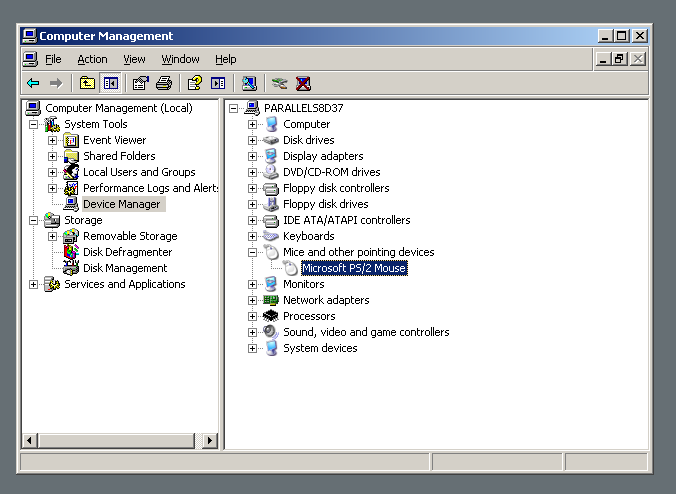Image resolution: width=676 pixels, height=494 pixels.
Task: Click the Help question mark toolbar icon
Action: click(x=195, y=83)
